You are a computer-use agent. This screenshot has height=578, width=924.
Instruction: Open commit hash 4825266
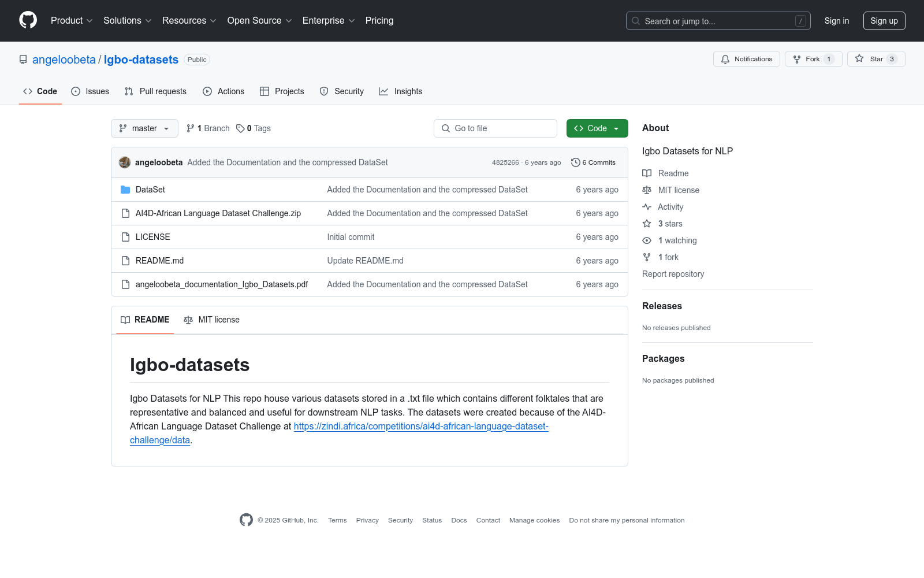click(x=505, y=162)
